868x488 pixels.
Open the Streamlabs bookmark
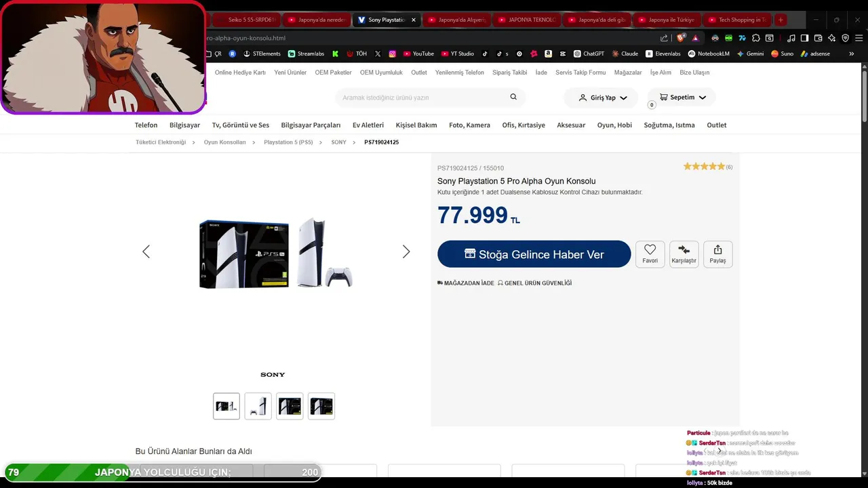point(306,54)
